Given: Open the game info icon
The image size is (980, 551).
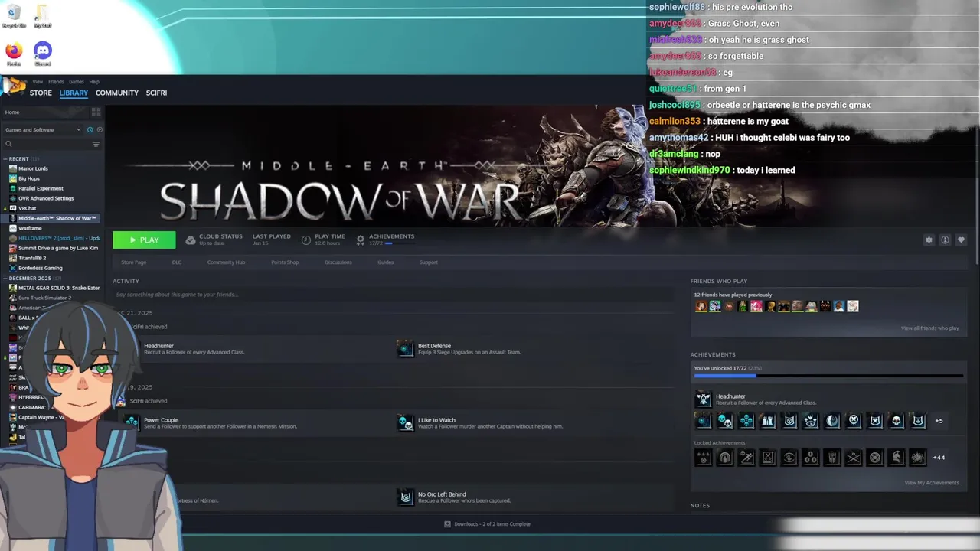Looking at the screenshot, I should (945, 240).
